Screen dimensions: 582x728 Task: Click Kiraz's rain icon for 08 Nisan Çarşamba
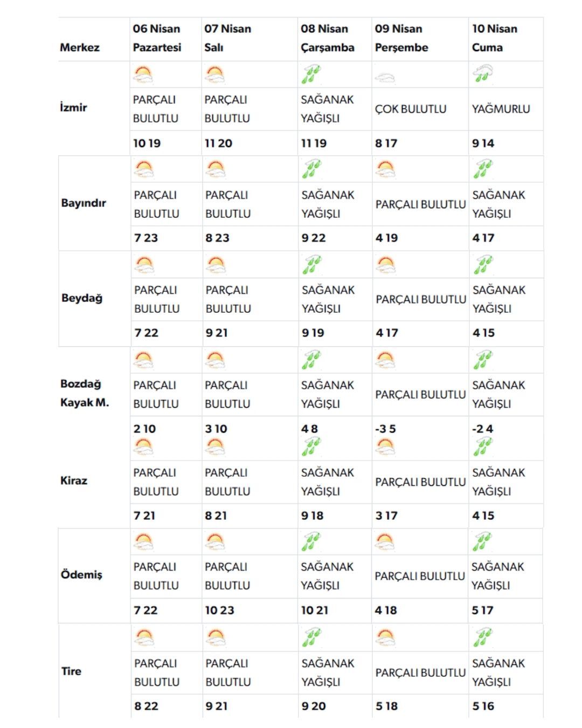(x=311, y=447)
